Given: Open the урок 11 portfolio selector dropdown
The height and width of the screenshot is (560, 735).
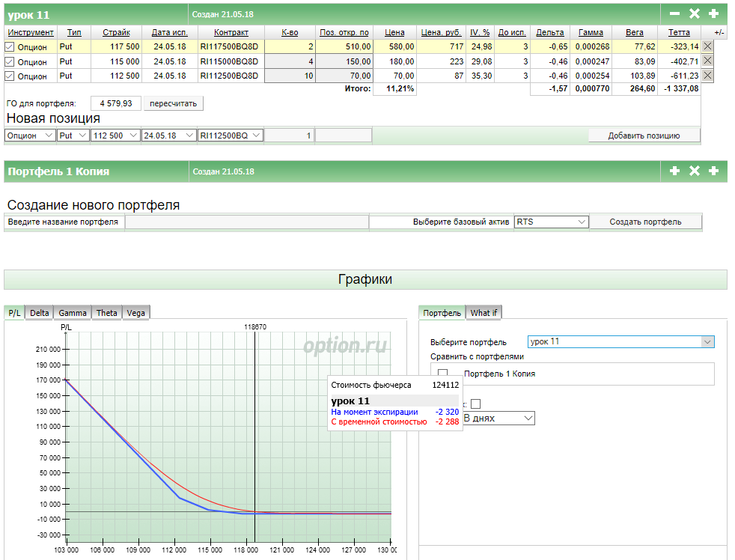Looking at the screenshot, I should pyautogui.click(x=620, y=342).
